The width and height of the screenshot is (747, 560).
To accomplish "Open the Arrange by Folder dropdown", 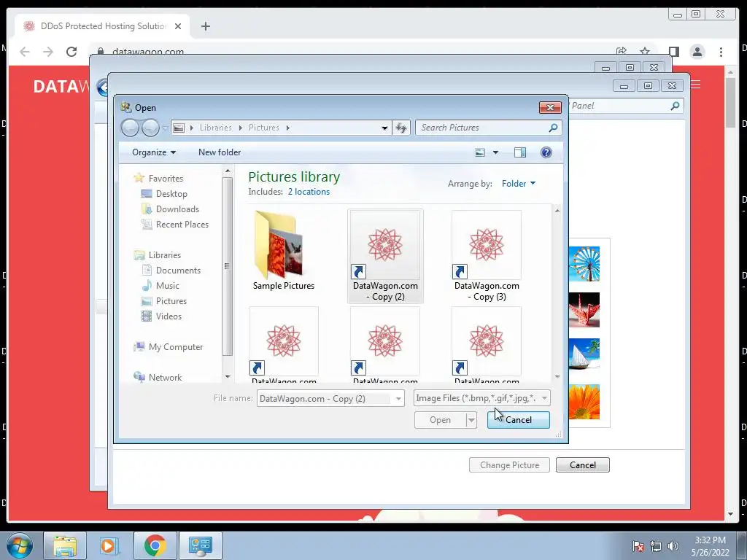I will click(519, 184).
